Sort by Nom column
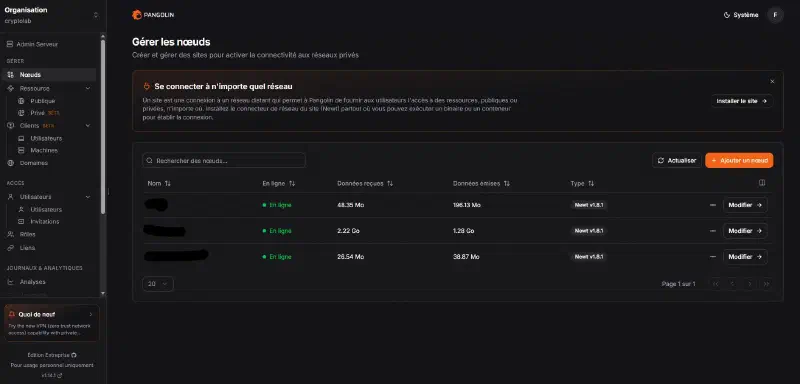The image size is (800, 384). pyautogui.click(x=159, y=183)
